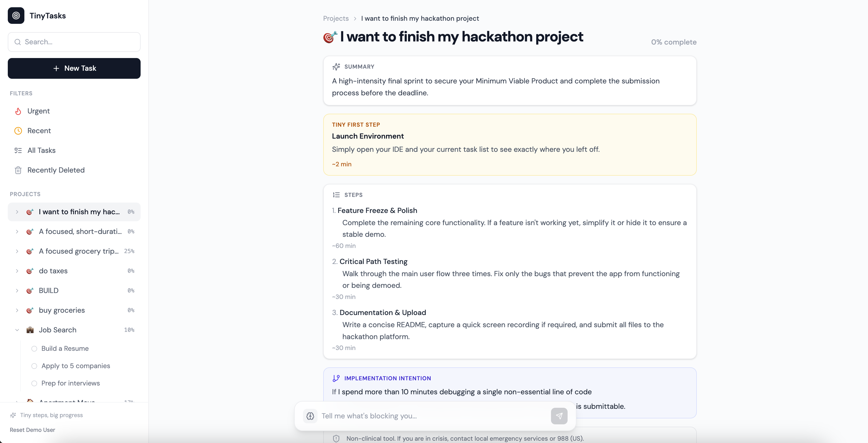Image resolution: width=868 pixels, height=443 pixels.
Task: Click the Recently Deleted trash icon
Action: (18, 170)
